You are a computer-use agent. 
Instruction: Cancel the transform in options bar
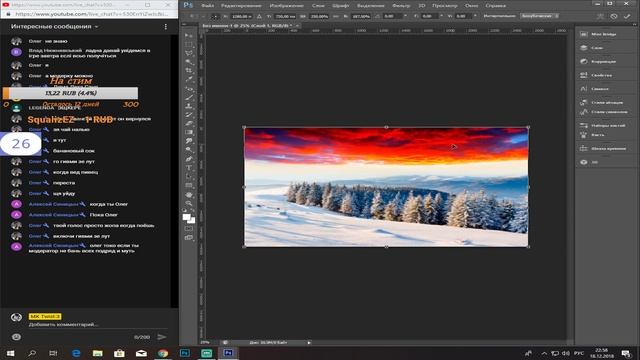click(614, 16)
